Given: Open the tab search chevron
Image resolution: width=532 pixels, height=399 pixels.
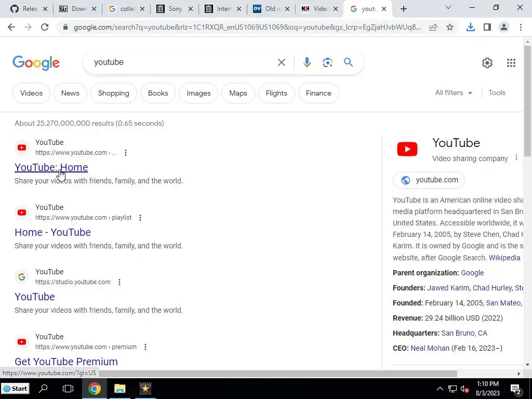Looking at the screenshot, I should coord(448,7).
